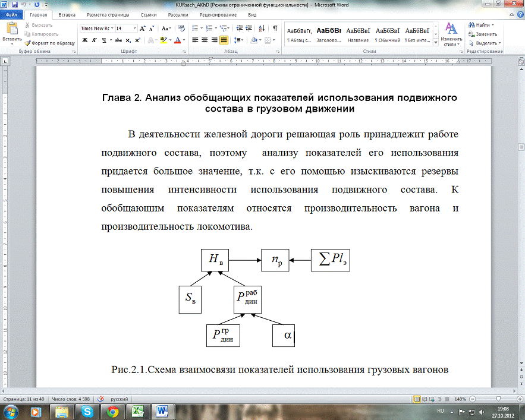Toggle italic (К) formatting
Viewport: 525px width, 420px height.
pos(94,40)
